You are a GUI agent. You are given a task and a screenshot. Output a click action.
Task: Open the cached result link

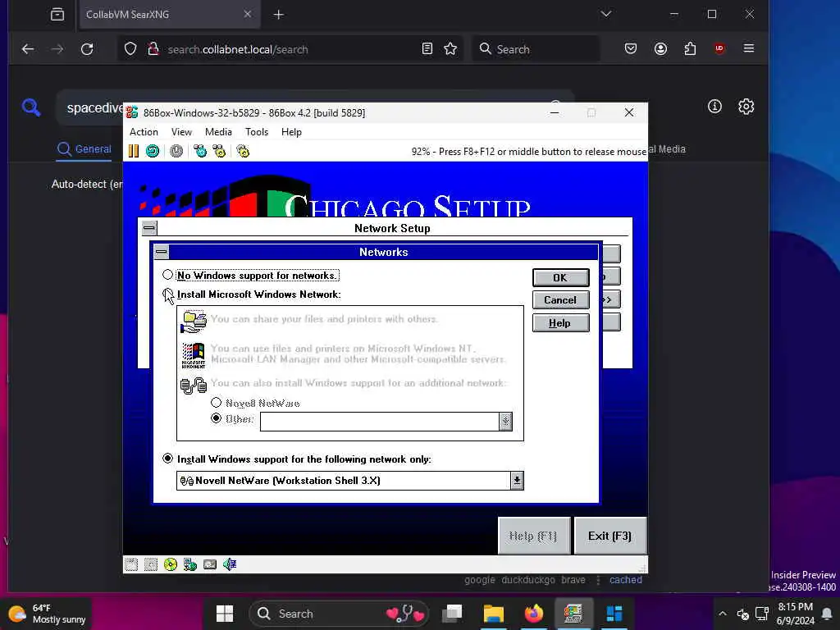pos(625,580)
